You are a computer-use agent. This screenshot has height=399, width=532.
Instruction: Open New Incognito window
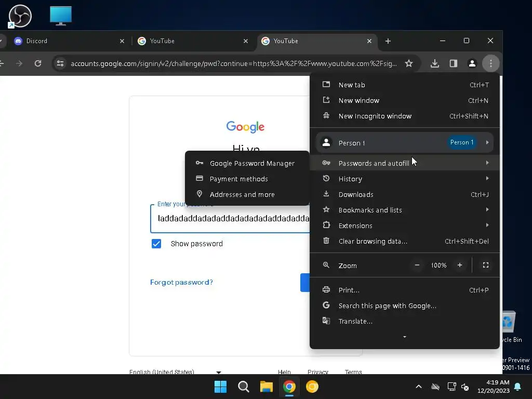(x=404, y=116)
